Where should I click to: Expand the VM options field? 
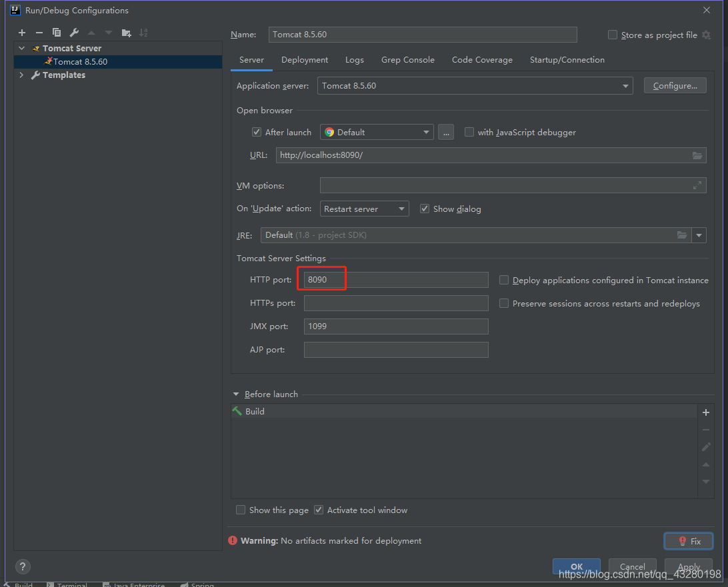697,186
